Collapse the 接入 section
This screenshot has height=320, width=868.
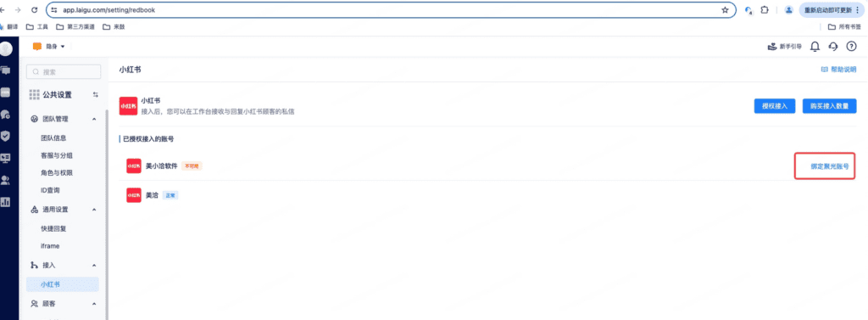tap(93, 265)
